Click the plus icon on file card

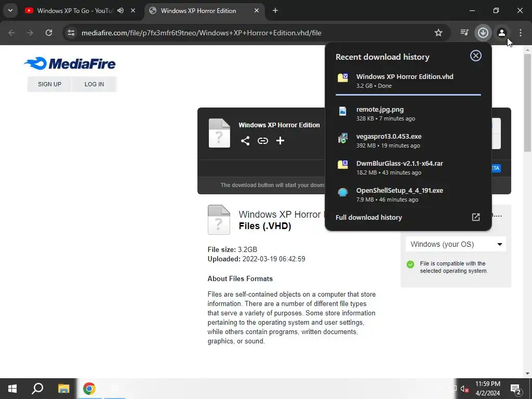pyautogui.click(x=280, y=140)
